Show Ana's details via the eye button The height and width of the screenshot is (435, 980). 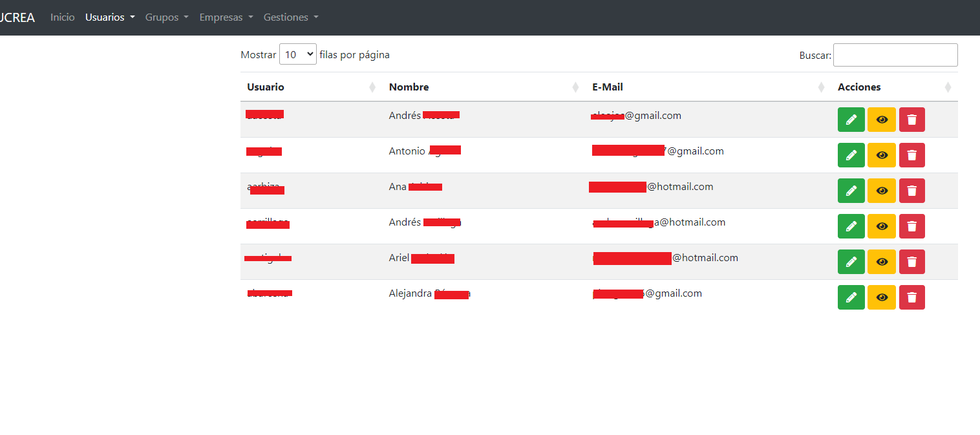[881, 191]
